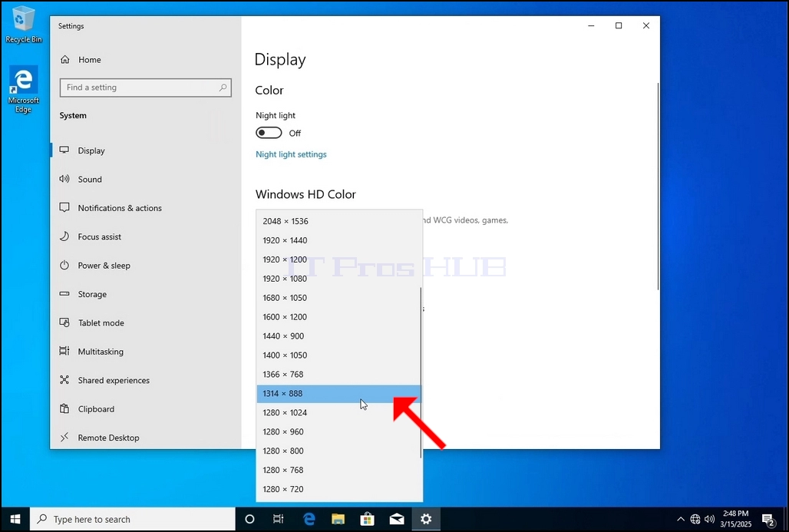Click the Tablet mode icon

point(64,322)
